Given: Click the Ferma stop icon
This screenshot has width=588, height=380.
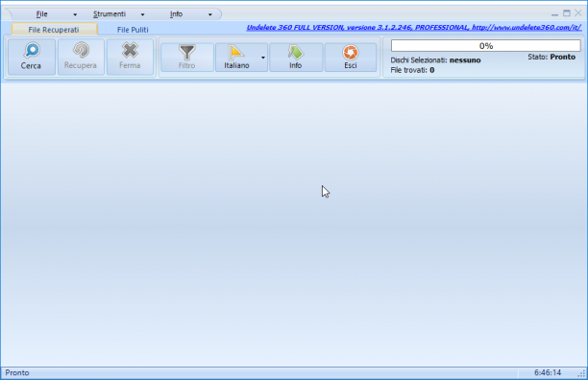Looking at the screenshot, I should coord(130,57).
